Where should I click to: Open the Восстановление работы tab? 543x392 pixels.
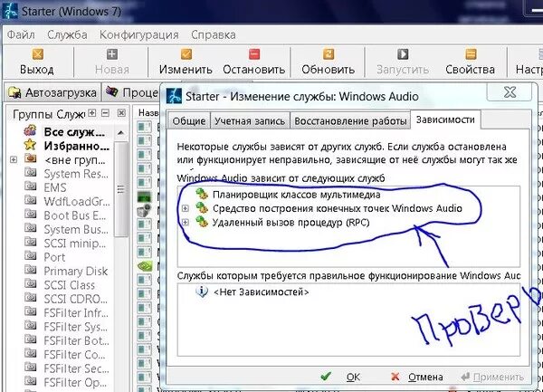[x=350, y=120]
